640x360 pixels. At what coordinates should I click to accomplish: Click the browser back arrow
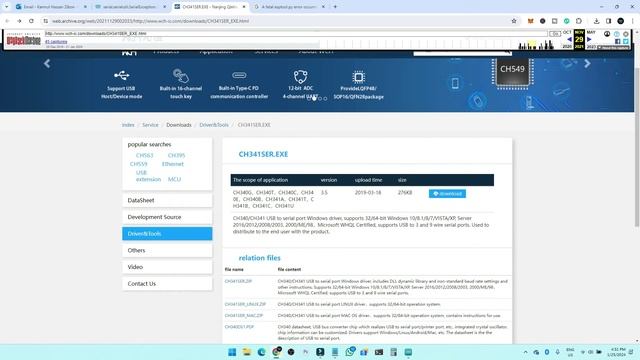point(7,21)
